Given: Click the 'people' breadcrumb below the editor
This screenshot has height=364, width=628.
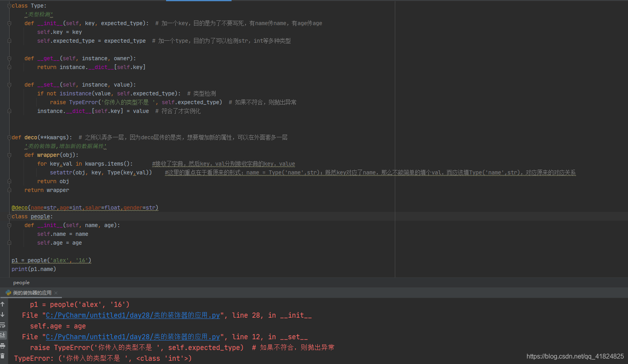Looking at the screenshot, I should point(21,283).
